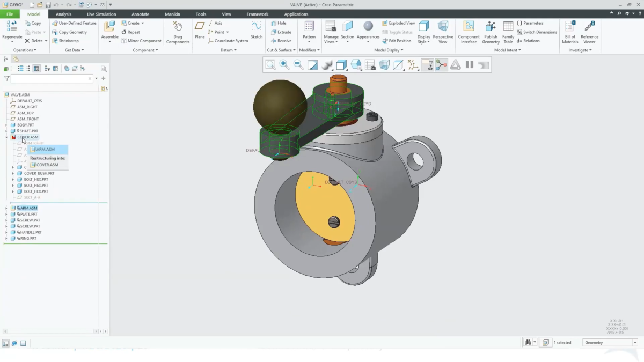Collapse the COVER.ASM tree node
The image size is (644, 362).
coord(6,137)
